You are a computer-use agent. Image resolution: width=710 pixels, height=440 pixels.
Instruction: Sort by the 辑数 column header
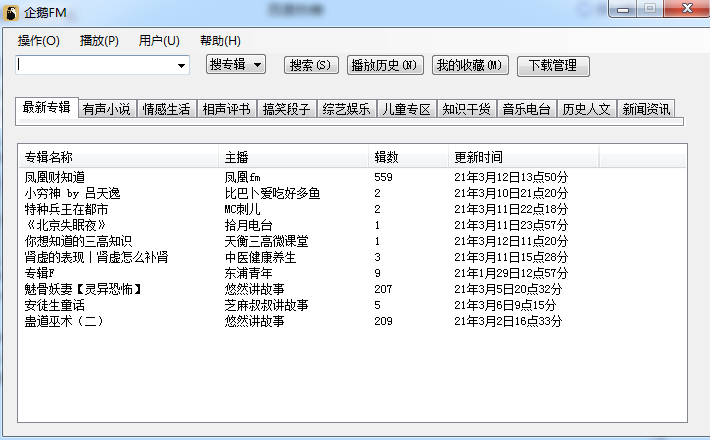(408, 157)
